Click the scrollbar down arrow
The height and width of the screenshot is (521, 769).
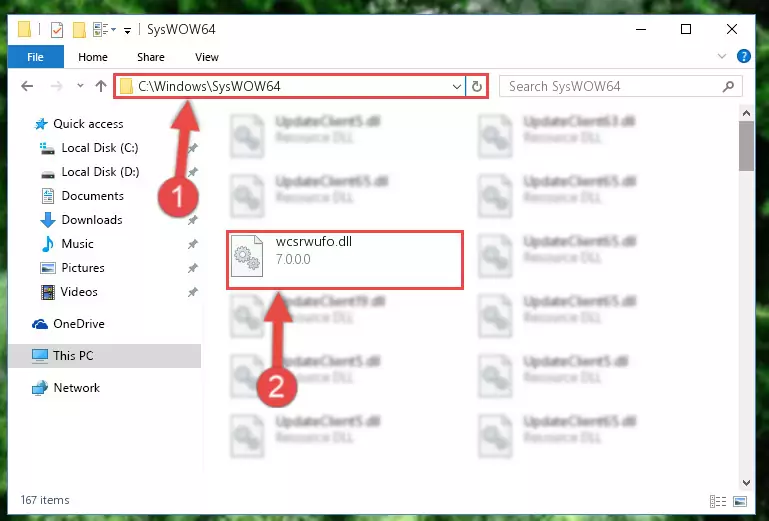click(746, 483)
